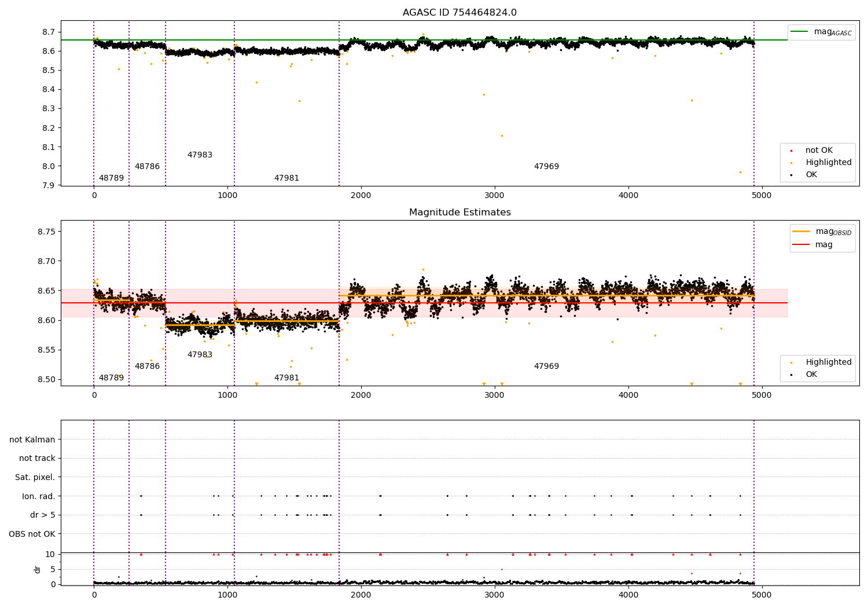868x608 pixels.
Task: Click the 4000 tick under the top plot
Action: [x=628, y=196]
